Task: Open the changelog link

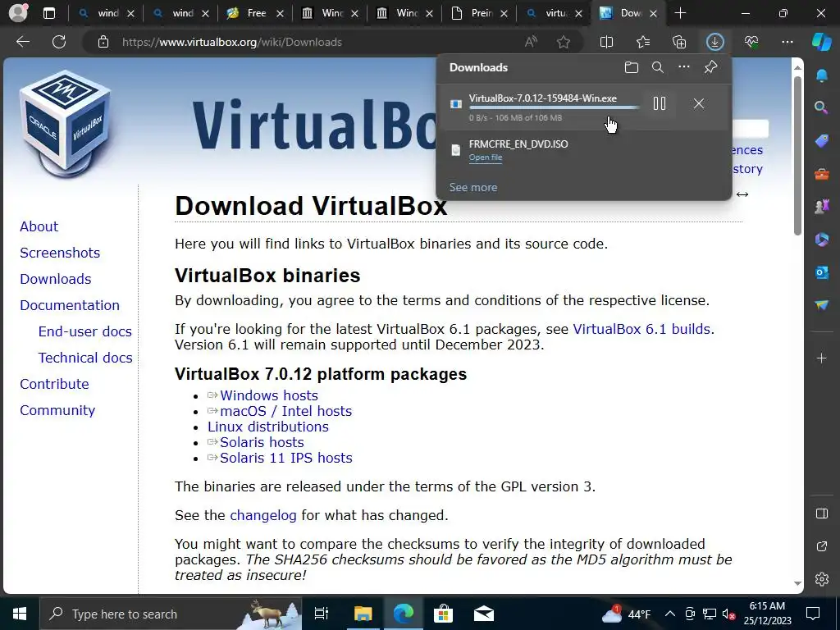Action: pos(263,515)
